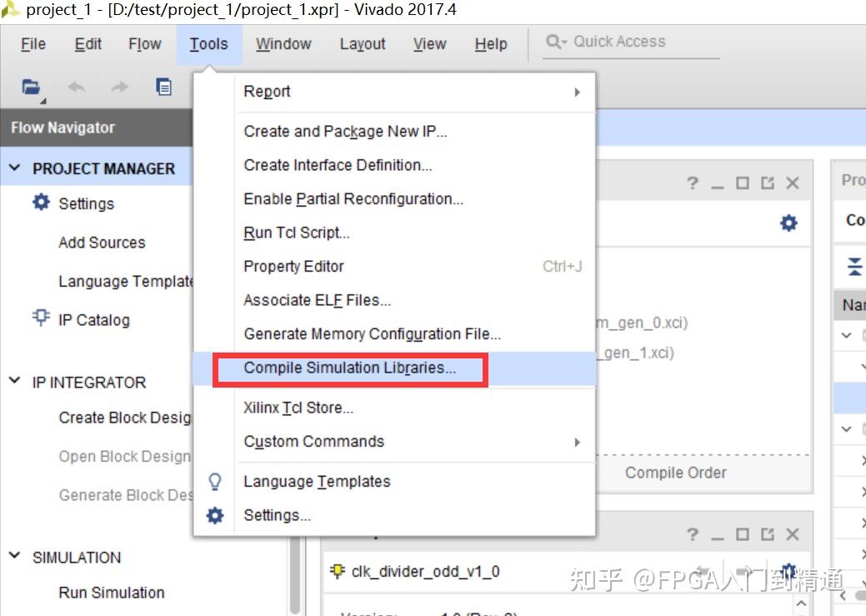This screenshot has width=866, height=616.
Task: Click Settings in Flow Navigator
Action: click(x=86, y=204)
